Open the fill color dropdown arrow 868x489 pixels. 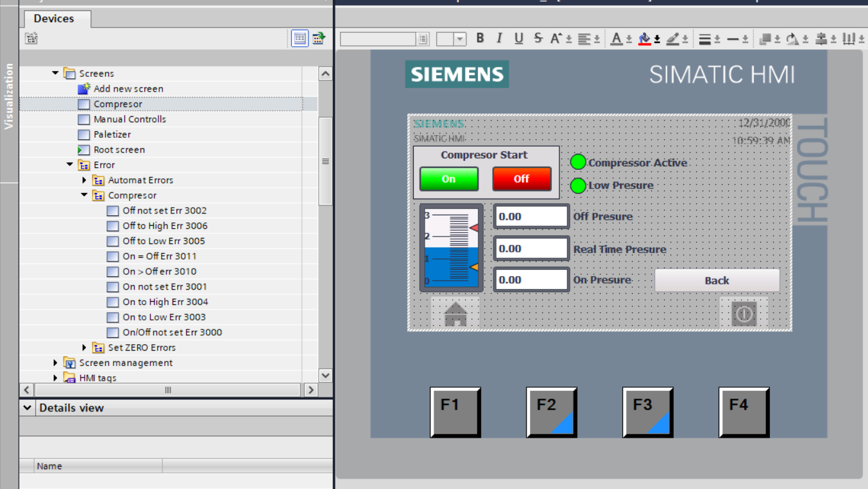click(x=657, y=39)
